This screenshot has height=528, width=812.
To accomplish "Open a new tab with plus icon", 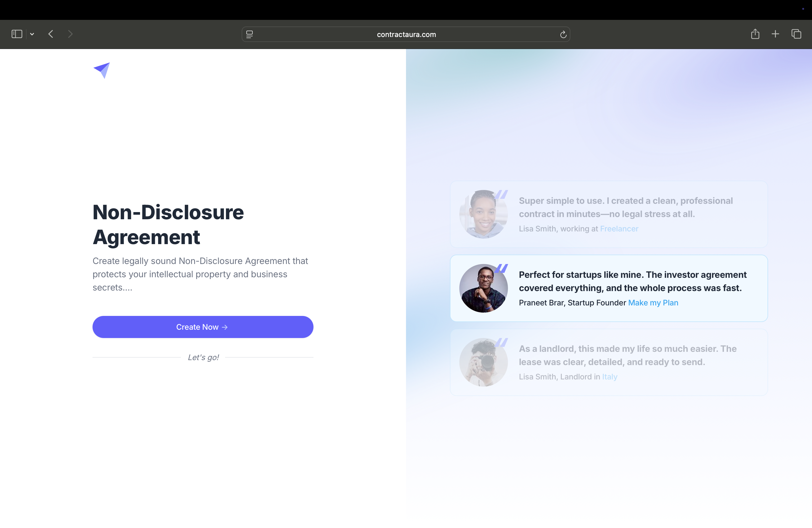I will [x=775, y=34].
